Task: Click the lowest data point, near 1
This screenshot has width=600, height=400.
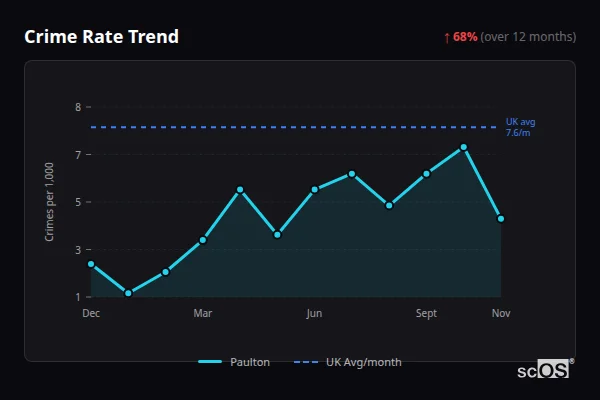Action: click(128, 293)
